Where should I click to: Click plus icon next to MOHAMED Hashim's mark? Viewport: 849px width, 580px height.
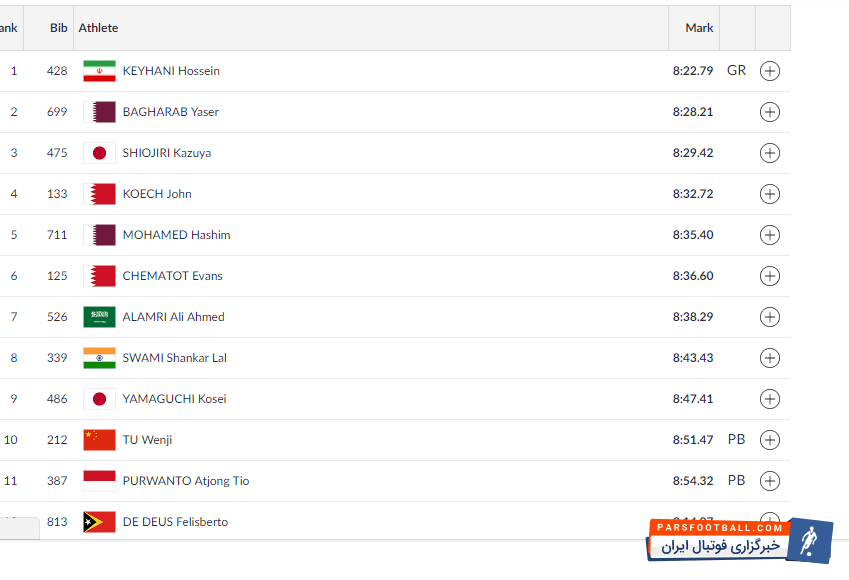pos(769,235)
